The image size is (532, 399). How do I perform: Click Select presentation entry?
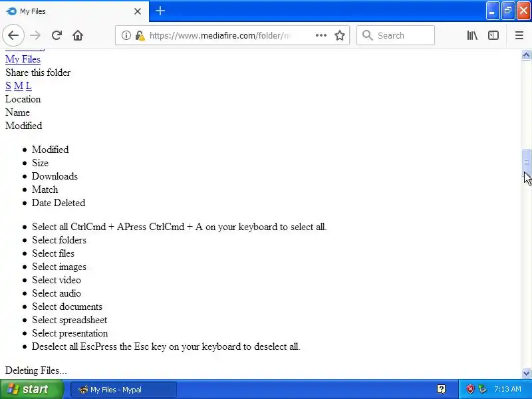[x=70, y=333]
